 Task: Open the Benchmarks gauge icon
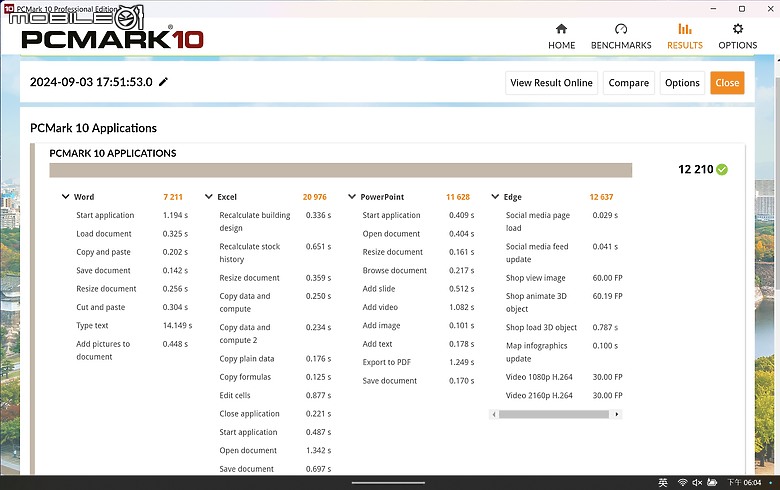(621, 29)
